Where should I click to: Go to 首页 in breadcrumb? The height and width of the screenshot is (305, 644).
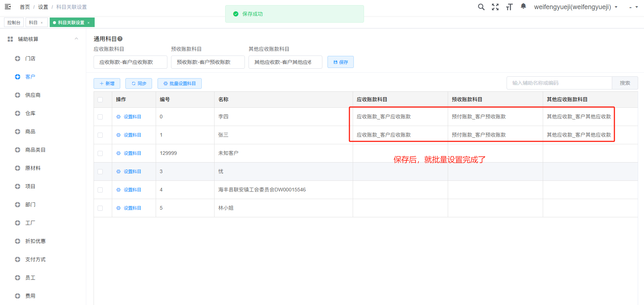coord(25,7)
